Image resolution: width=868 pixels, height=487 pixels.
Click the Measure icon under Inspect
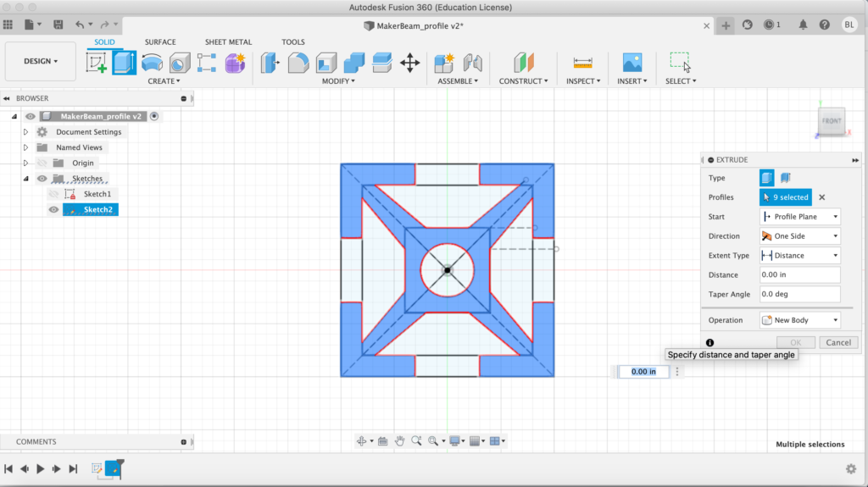(x=582, y=63)
